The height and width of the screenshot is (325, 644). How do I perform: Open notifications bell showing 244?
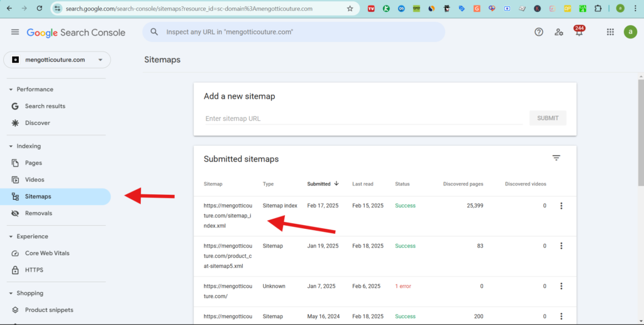pos(579,31)
